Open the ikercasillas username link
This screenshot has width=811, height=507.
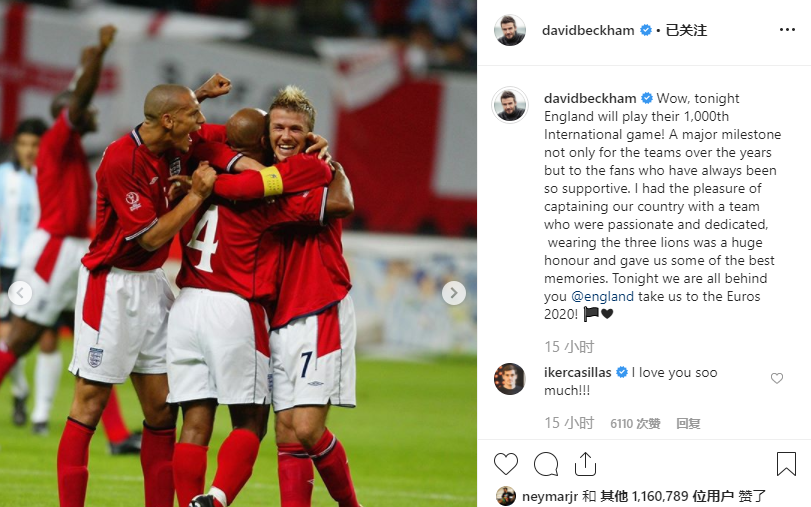[x=578, y=372]
